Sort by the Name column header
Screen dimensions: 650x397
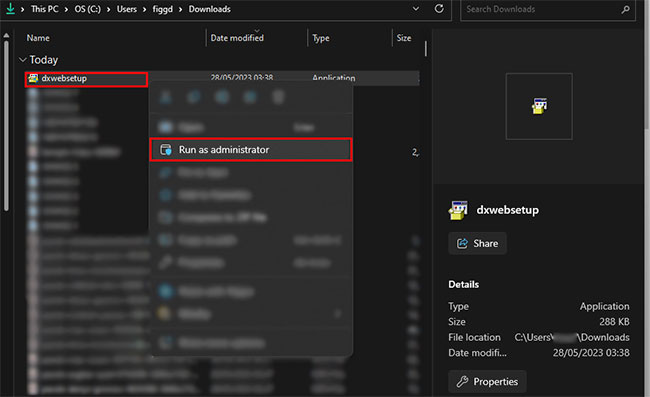pyautogui.click(x=38, y=38)
